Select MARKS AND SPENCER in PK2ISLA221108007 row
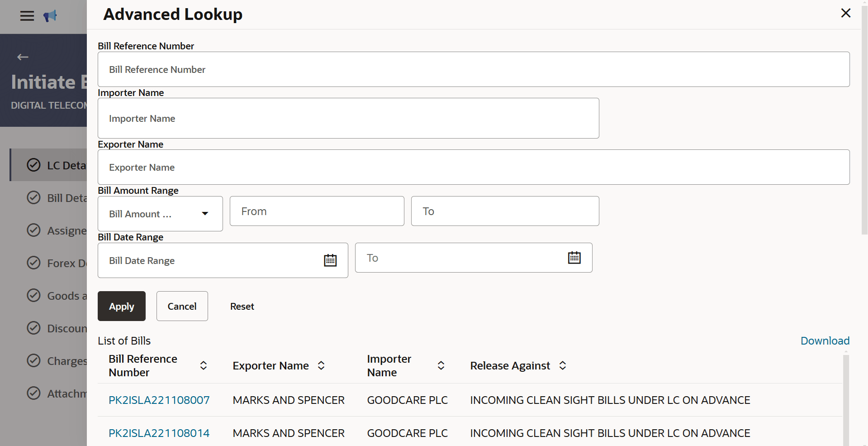This screenshot has height=446, width=868. [x=289, y=400]
